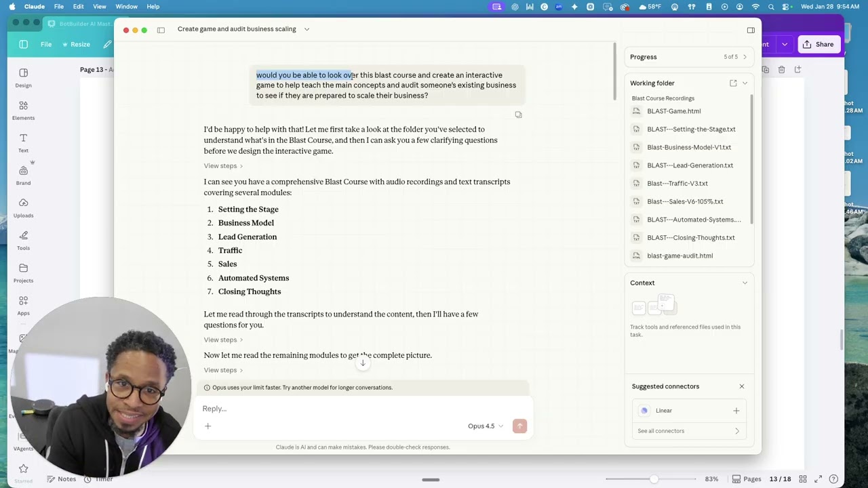Click the 83% zoom value in Canva
The image size is (868, 488).
coord(711,479)
